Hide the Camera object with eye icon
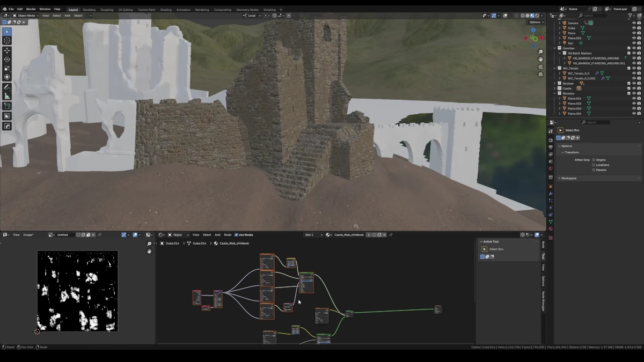Image resolution: width=644 pixels, height=362 pixels. point(634,23)
